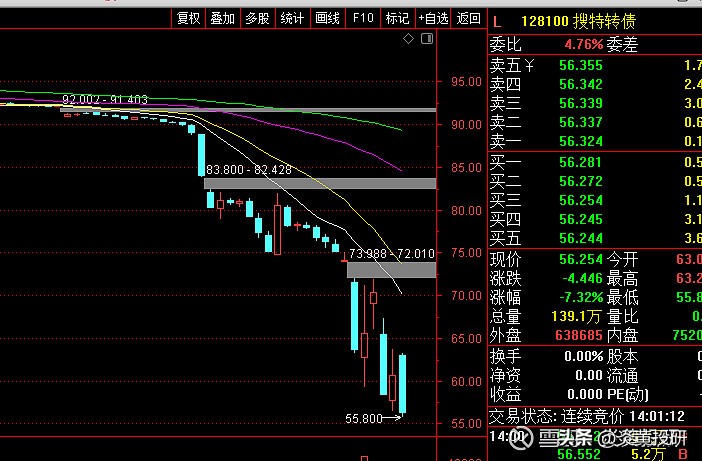
Task: Select 卖三 price 56.339
Action: [x=581, y=103]
